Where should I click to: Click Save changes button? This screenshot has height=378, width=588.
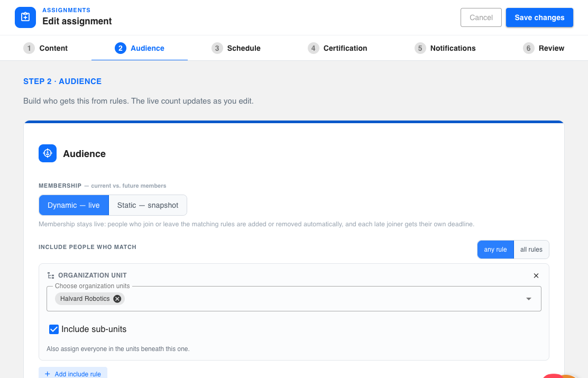pyautogui.click(x=539, y=17)
